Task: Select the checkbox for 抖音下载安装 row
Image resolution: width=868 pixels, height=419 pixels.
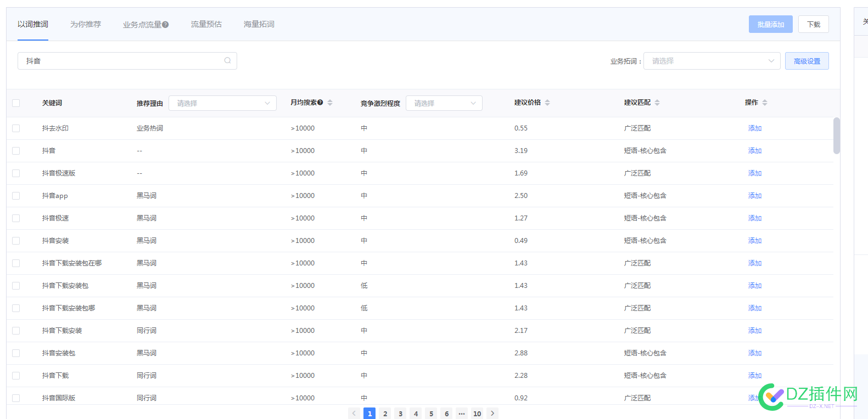Action: tap(16, 331)
